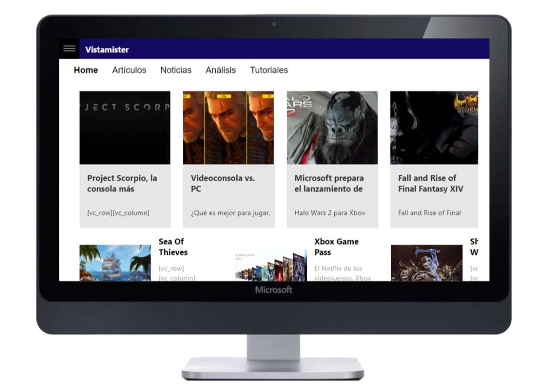Click the '¿Qué es mejor para jugar,' excerpt

230,213
